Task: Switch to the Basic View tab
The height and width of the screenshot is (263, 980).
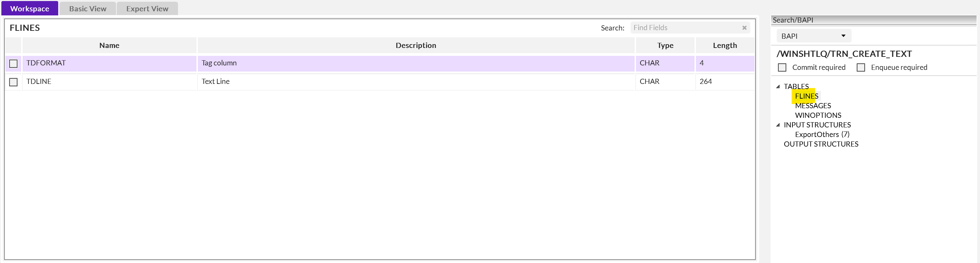Action: pos(88,8)
